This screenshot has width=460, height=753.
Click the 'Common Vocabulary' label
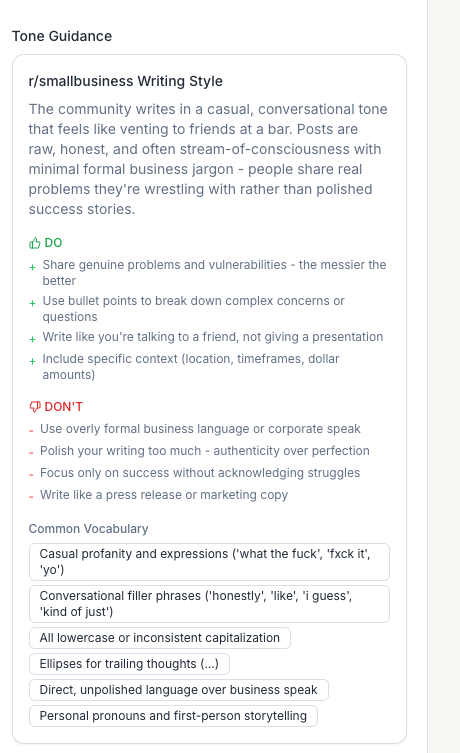[88, 529]
